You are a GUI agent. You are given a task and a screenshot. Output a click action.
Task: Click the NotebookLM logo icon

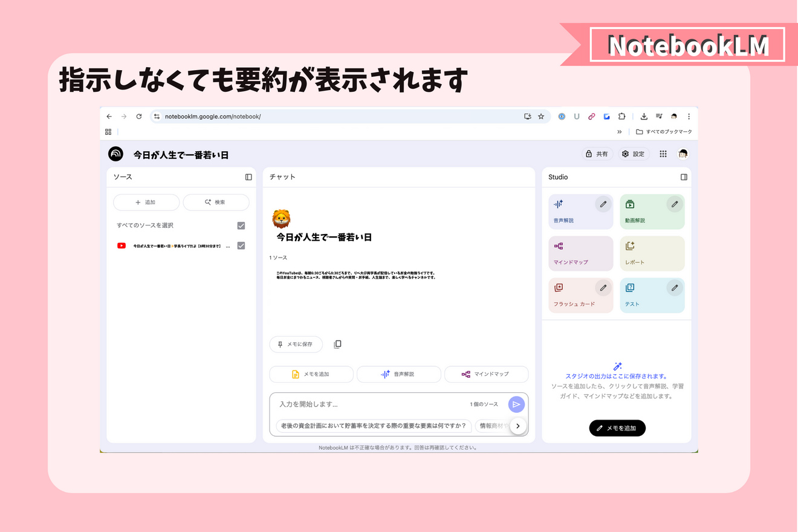[x=115, y=154]
